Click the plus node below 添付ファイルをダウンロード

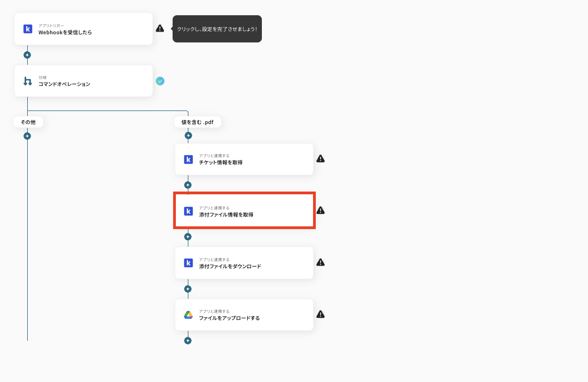tap(188, 289)
